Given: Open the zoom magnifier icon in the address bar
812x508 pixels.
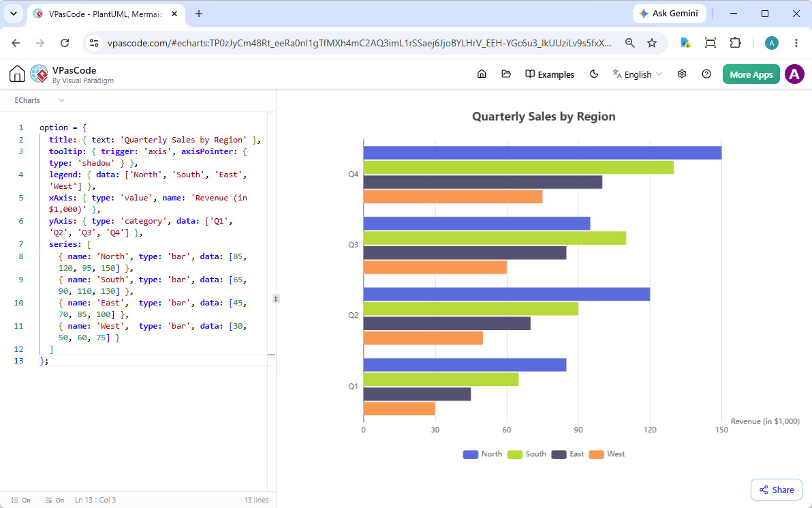Looking at the screenshot, I should tap(629, 43).
